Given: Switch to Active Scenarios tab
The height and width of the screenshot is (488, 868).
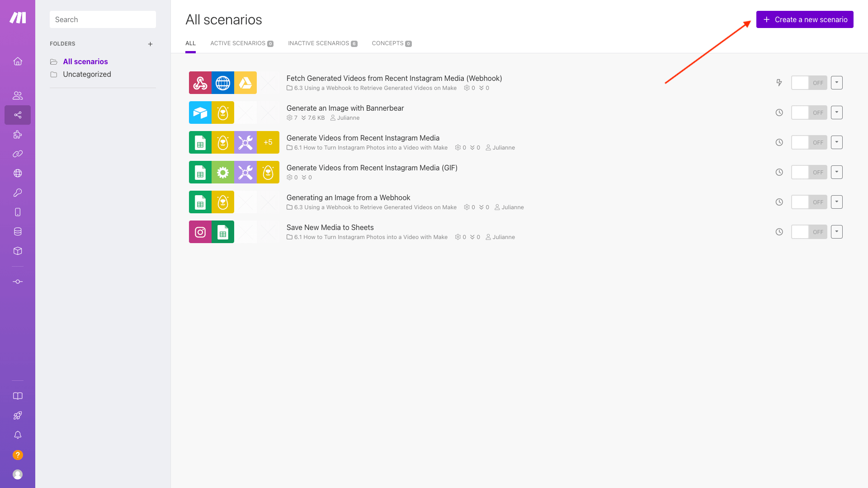Looking at the screenshot, I should point(242,43).
